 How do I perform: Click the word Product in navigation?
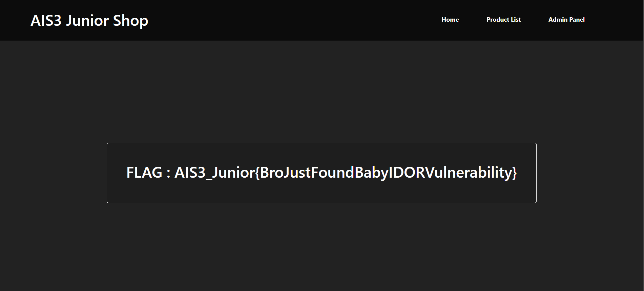[x=498, y=20]
